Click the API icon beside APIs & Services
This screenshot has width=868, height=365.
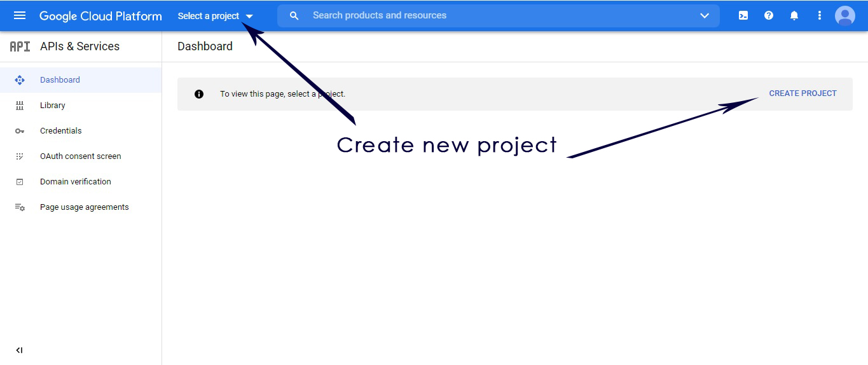point(20,46)
